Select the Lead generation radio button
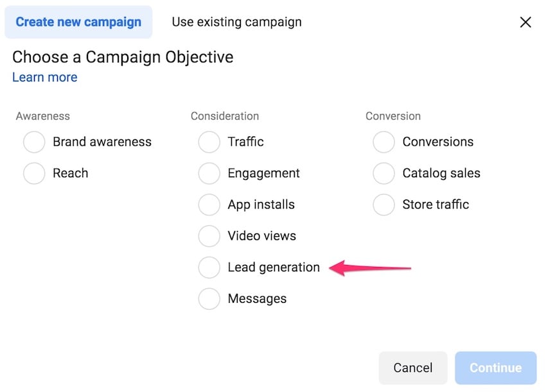Screen dimensions: 546x392 [209, 268]
